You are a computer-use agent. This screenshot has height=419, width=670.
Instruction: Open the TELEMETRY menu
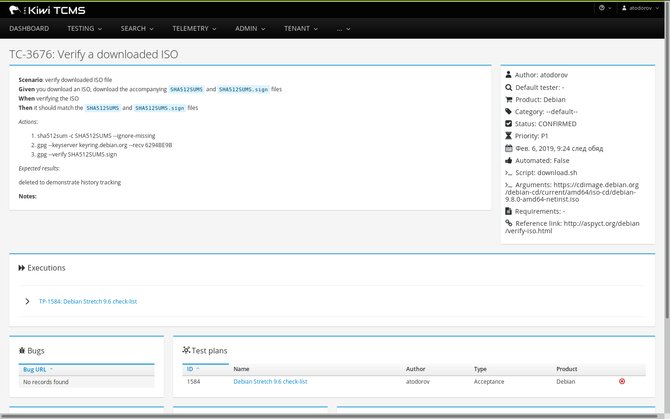coord(194,29)
